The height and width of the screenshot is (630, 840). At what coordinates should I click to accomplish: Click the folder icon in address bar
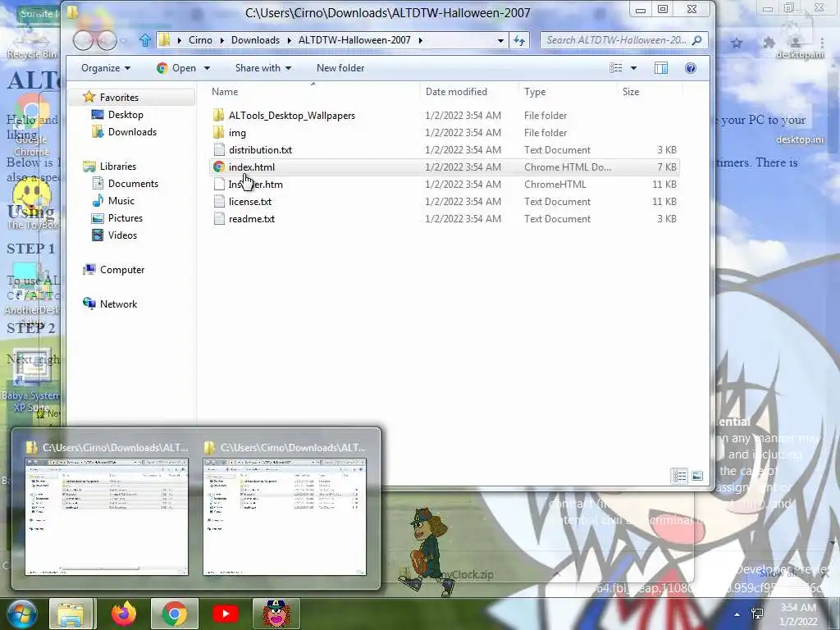165,40
